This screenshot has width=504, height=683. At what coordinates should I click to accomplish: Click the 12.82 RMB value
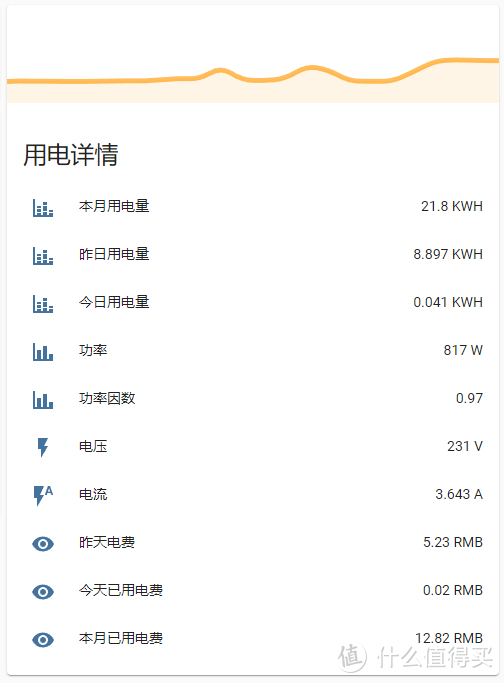click(449, 638)
